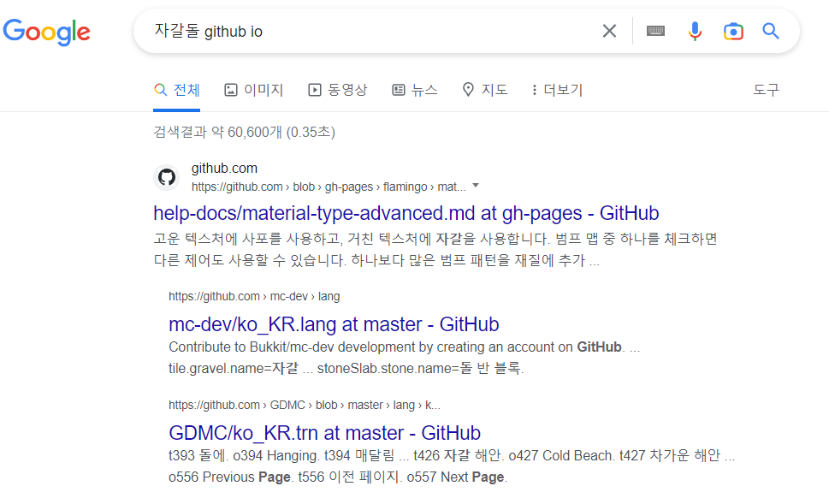Open mc-dev/ko_KR.lang at master link
Viewport: 829px width, 504px height.
(334, 324)
